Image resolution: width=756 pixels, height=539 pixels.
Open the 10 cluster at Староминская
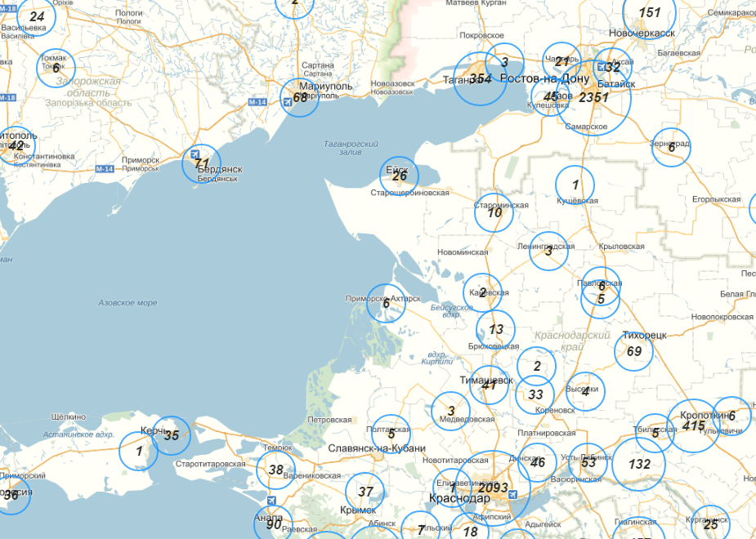point(494,212)
